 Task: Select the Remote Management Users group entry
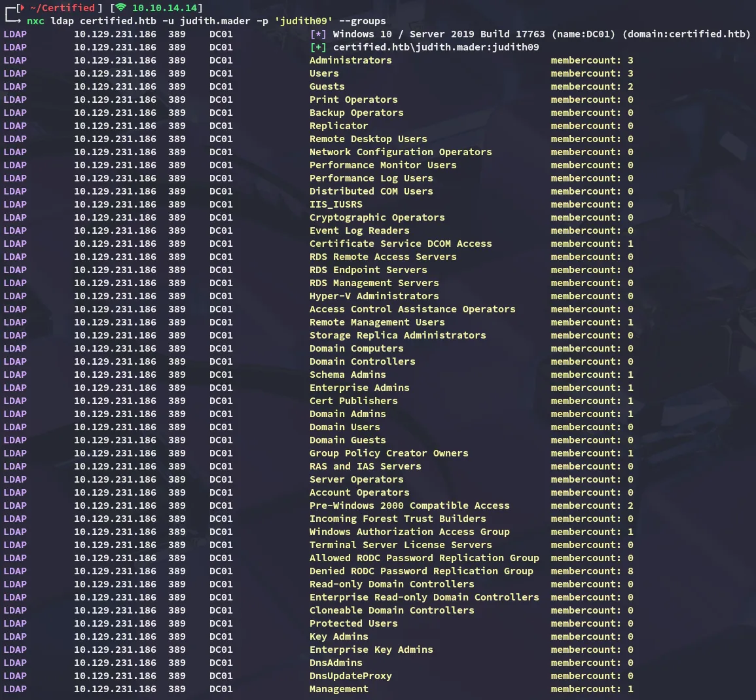[377, 322]
